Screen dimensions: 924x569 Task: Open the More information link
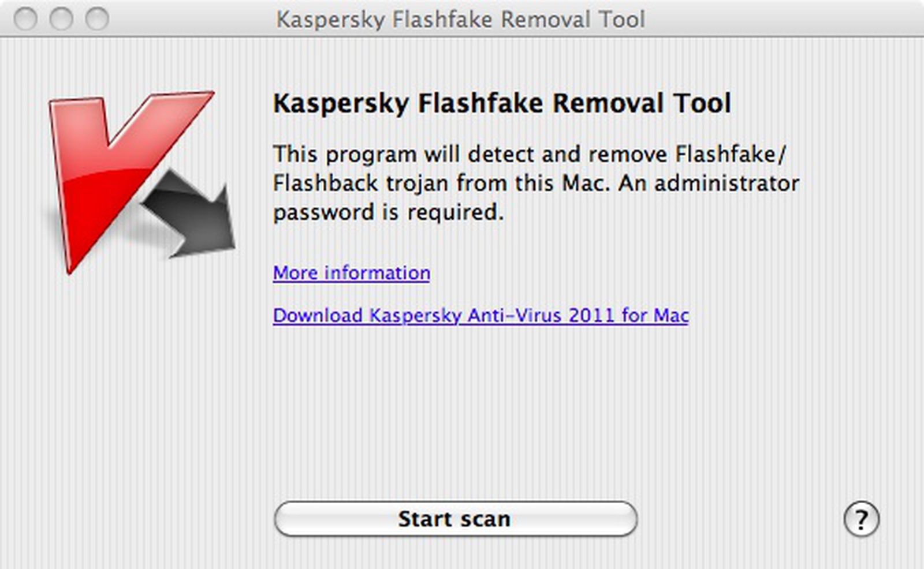pyautogui.click(x=351, y=272)
